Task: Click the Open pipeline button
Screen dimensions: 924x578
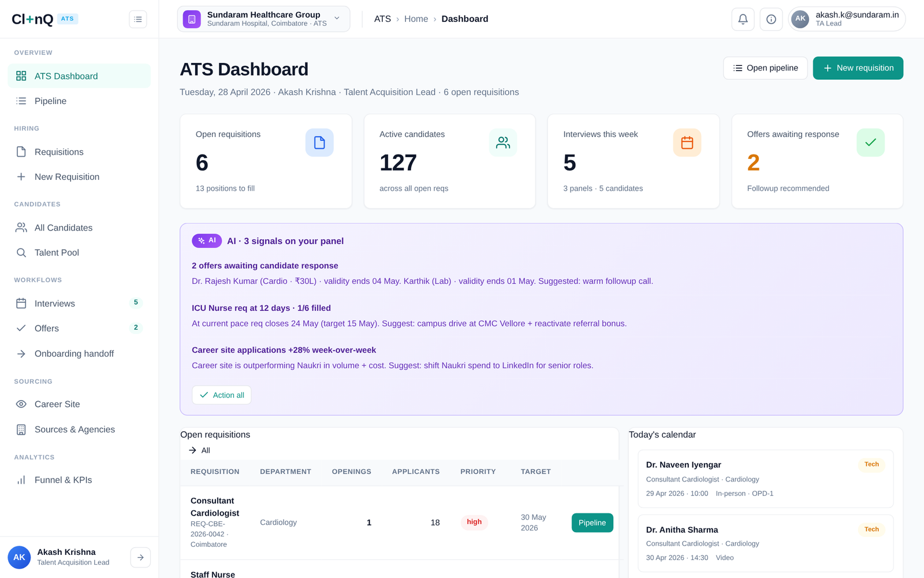Action: click(x=765, y=68)
